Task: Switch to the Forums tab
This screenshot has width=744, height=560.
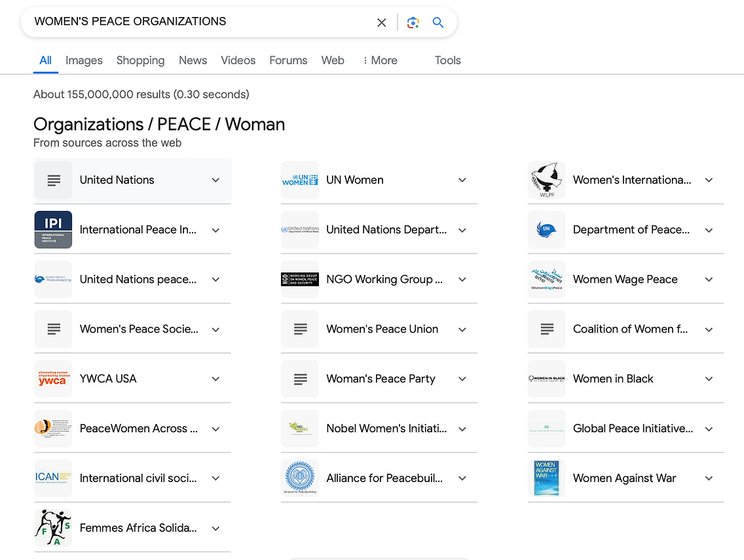Action: 288,60
